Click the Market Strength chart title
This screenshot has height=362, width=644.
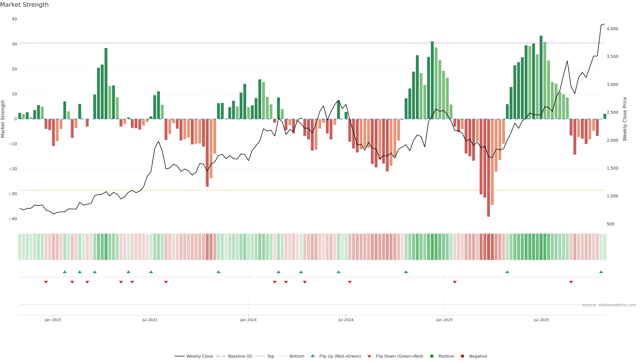coord(24,5)
